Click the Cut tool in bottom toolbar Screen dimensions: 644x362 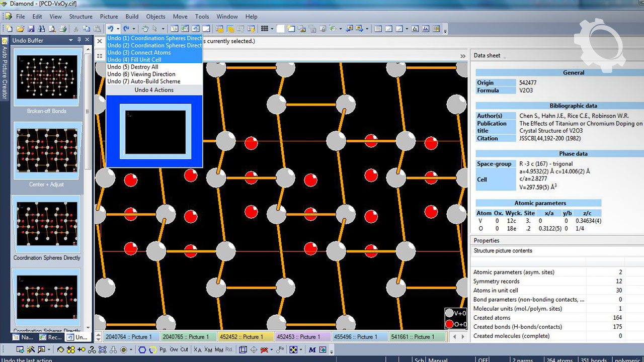point(185,349)
